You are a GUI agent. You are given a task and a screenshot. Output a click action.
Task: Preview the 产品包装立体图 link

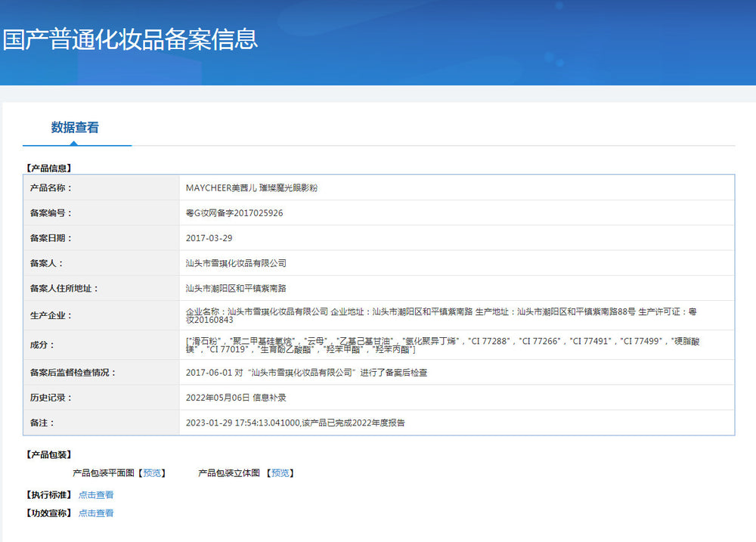point(280,473)
